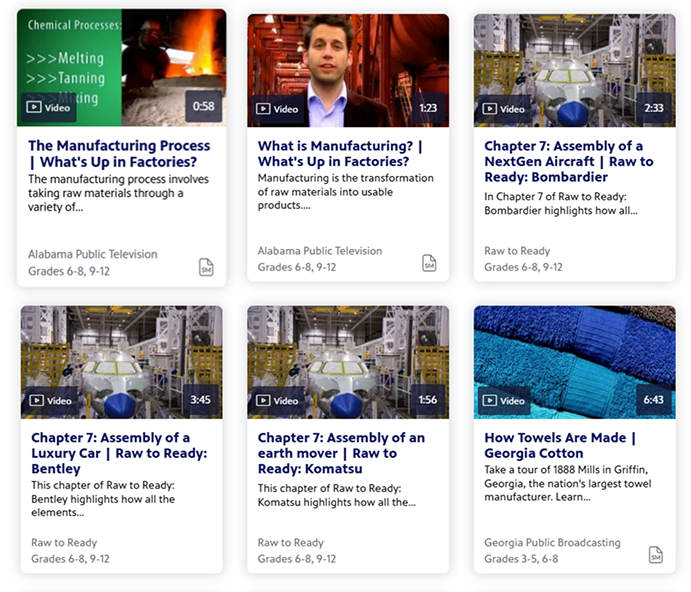
Task: Open What is Manufacturing? title link
Action: click(x=340, y=153)
